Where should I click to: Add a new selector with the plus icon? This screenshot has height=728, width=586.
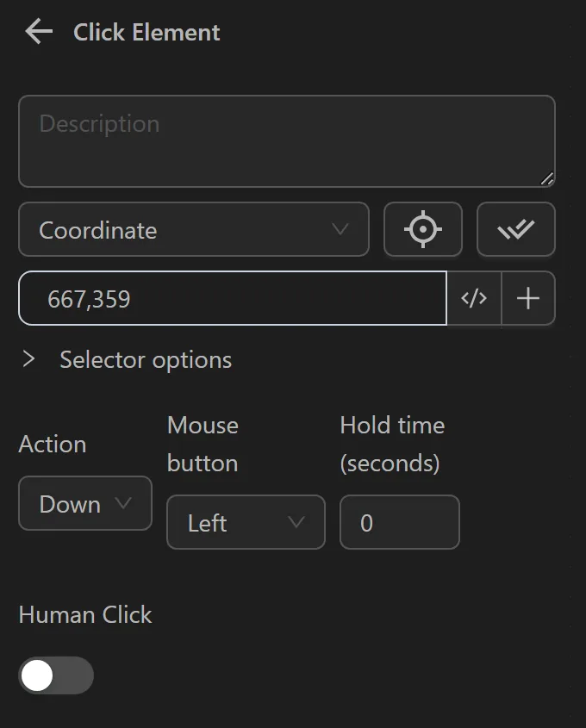[x=528, y=298]
